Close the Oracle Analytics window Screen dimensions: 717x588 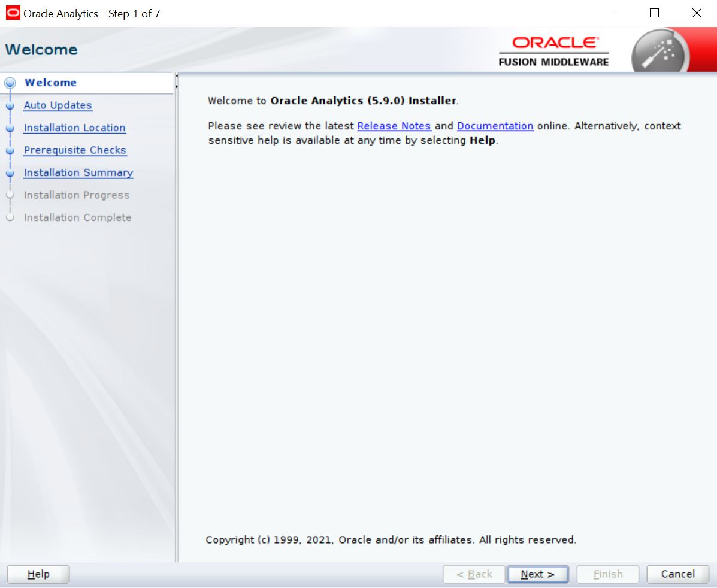[697, 13]
